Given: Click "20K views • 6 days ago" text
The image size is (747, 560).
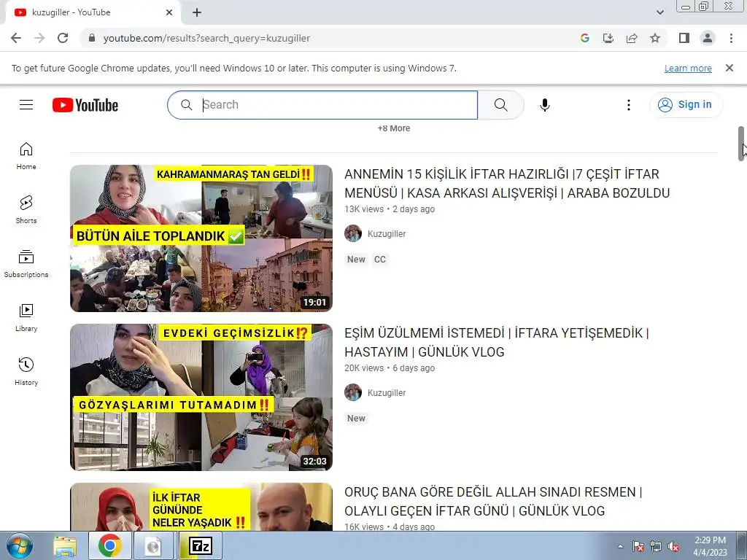Looking at the screenshot, I should point(390,368).
